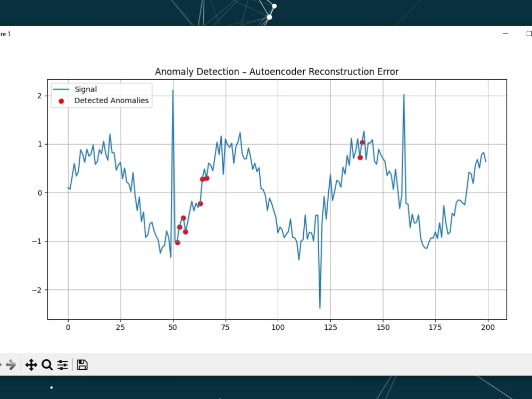
Task: Click the y-axis tick label 2
Action: pyautogui.click(x=40, y=96)
